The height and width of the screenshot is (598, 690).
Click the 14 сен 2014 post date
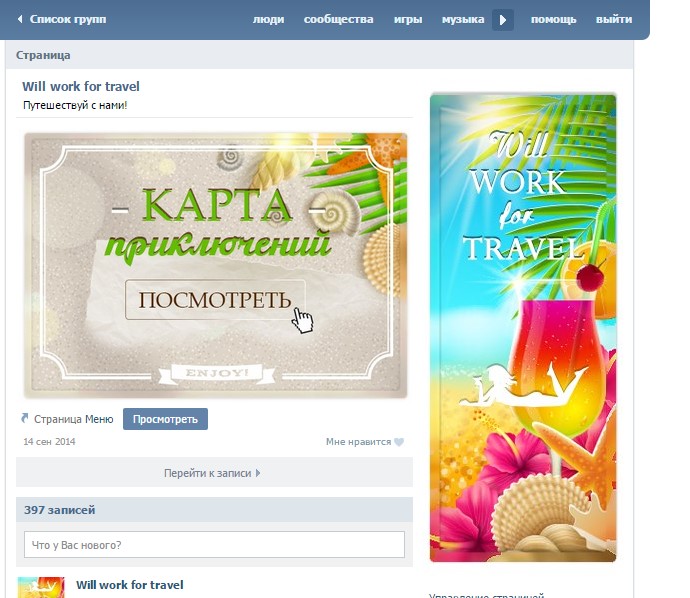(x=49, y=442)
